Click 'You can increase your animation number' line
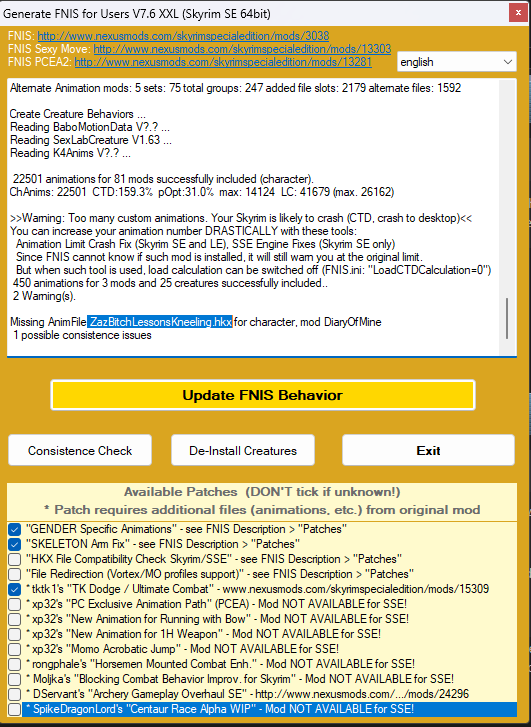Screen dimensions: 531x727 click(184, 231)
